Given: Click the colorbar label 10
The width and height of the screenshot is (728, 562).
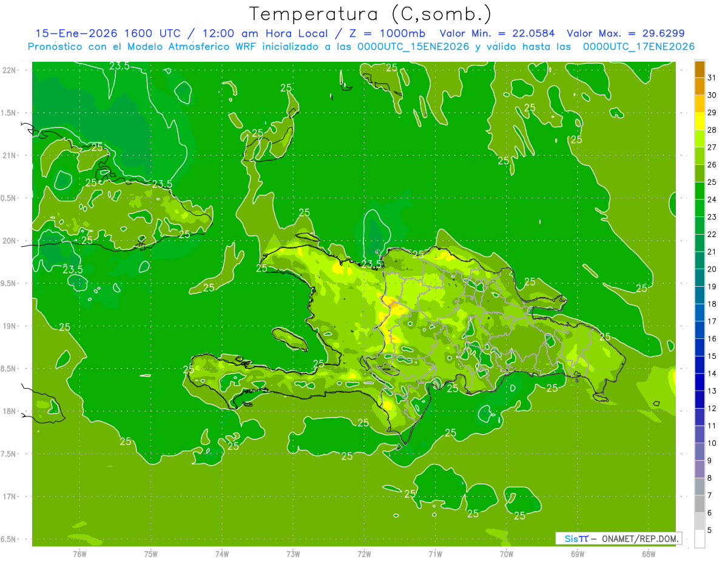Looking at the screenshot, I should tap(712, 443).
